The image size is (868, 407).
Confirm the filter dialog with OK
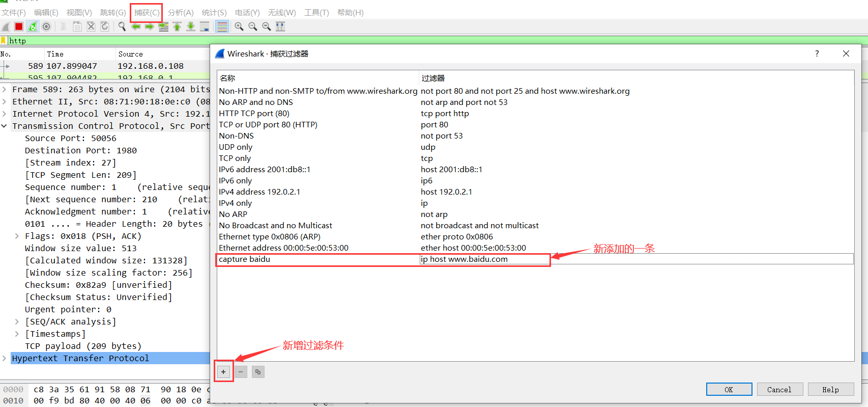click(x=729, y=390)
